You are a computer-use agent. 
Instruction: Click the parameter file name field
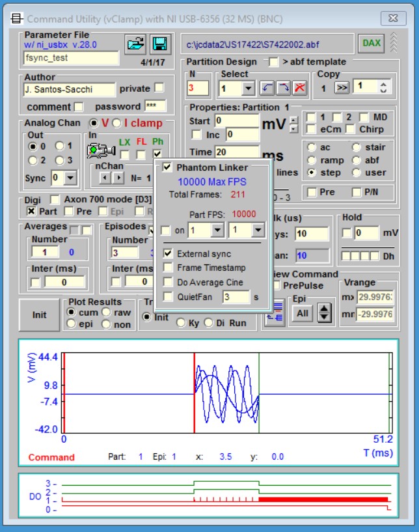pyautogui.click(x=71, y=58)
